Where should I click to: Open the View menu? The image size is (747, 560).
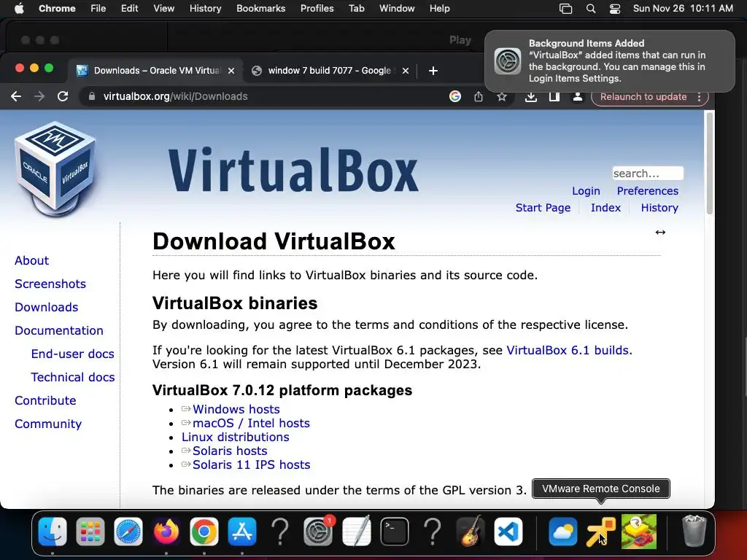pyautogui.click(x=164, y=9)
